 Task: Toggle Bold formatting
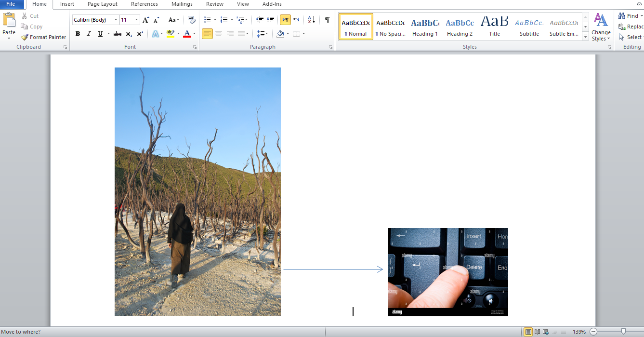78,34
